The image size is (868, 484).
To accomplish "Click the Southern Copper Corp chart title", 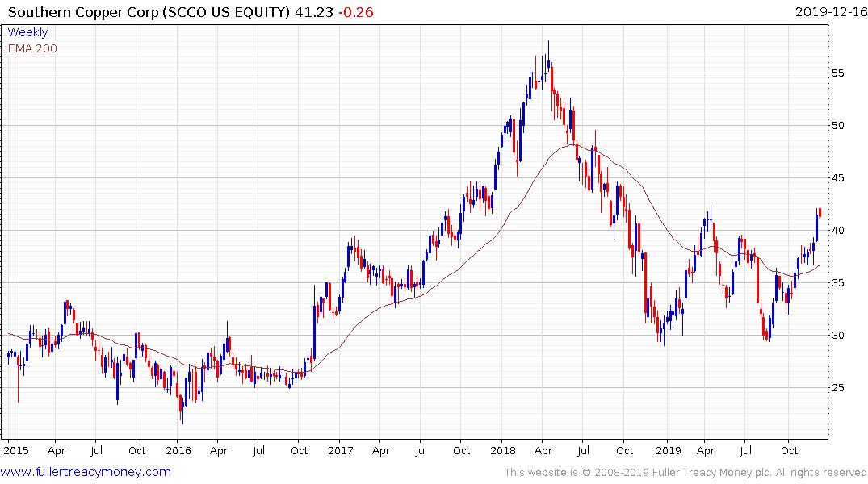I will pyautogui.click(x=149, y=12).
